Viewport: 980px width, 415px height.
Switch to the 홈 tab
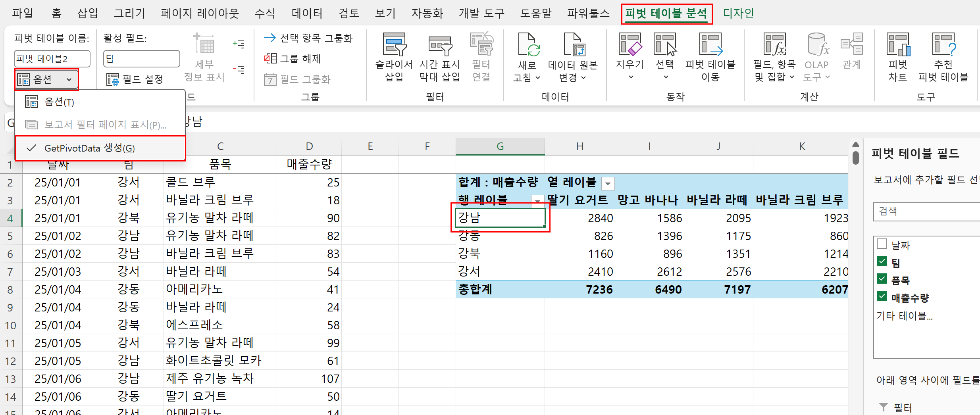pos(56,13)
